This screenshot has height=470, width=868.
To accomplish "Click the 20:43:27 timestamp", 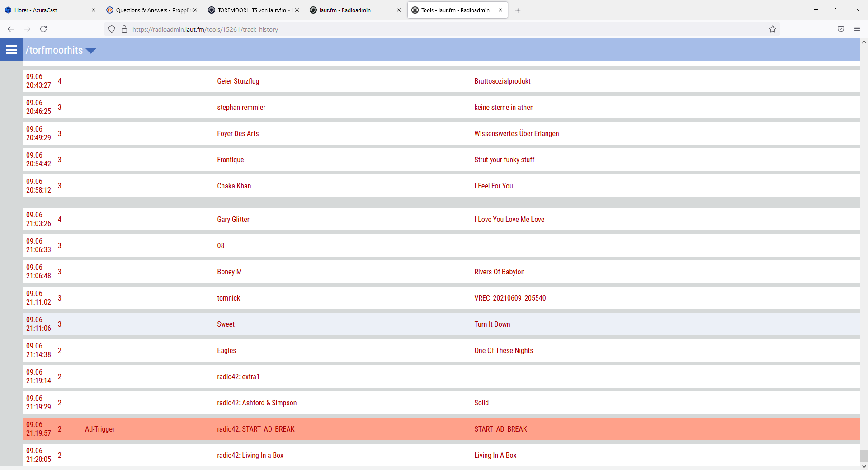I will tap(38, 85).
